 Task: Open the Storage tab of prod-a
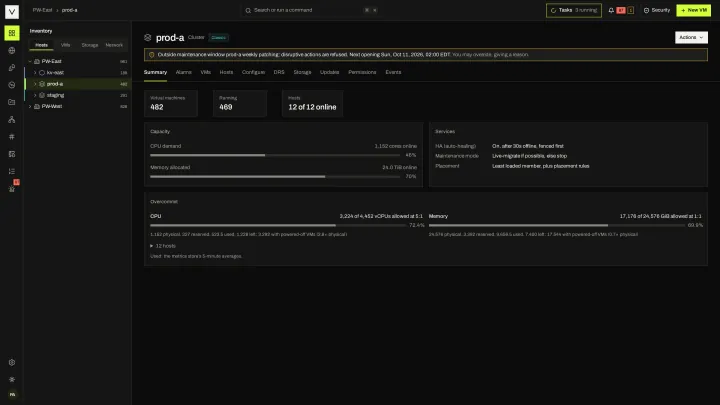[x=302, y=72]
